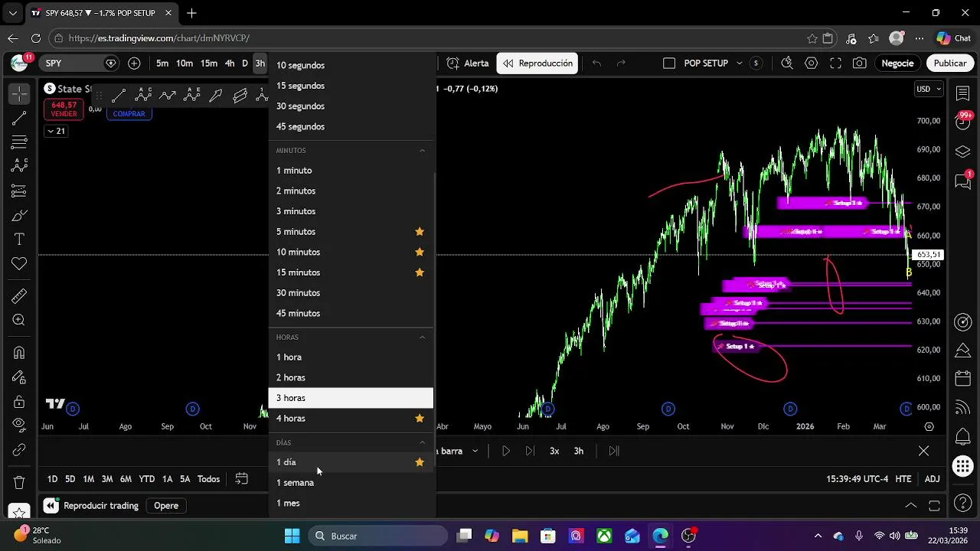Click the replay step forward button

(x=530, y=452)
